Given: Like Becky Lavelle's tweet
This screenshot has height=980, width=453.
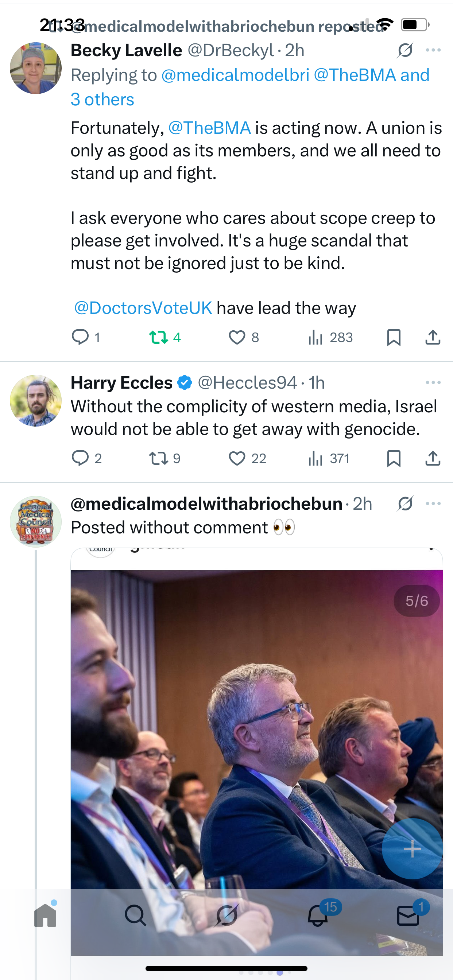Looking at the screenshot, I should [x=237, y=337].
